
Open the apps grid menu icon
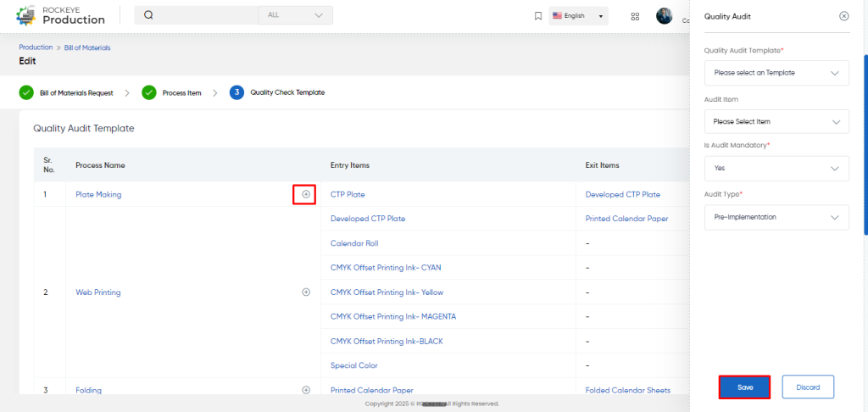coord(635,16)
